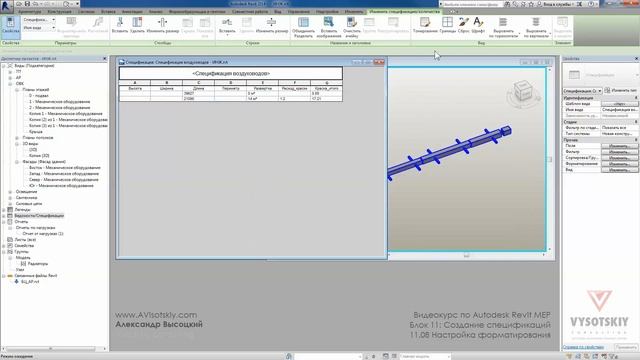The width and height of the screenshot is (640, 360).
Task: Rotate the ViewCube in 3D view
Action: 522,92
